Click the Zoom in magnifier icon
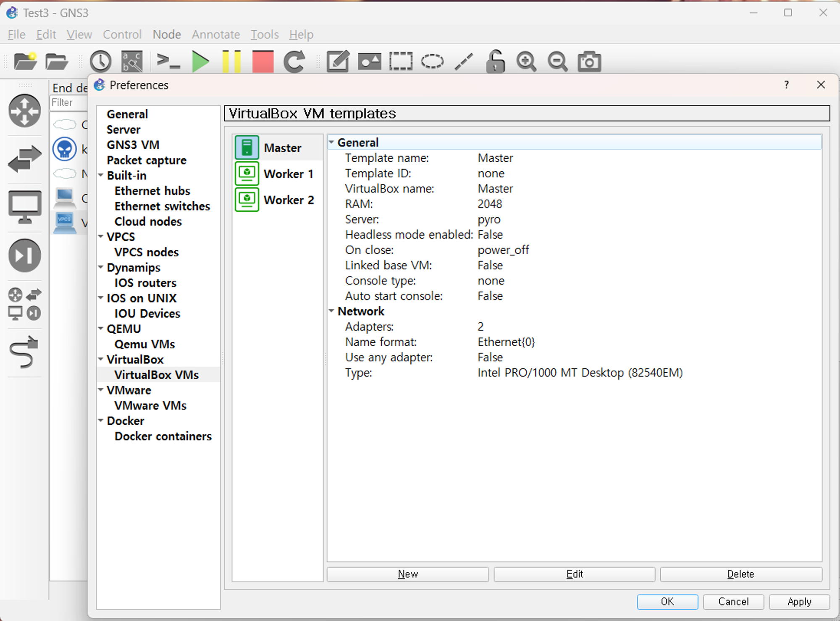 click(526, 61)
